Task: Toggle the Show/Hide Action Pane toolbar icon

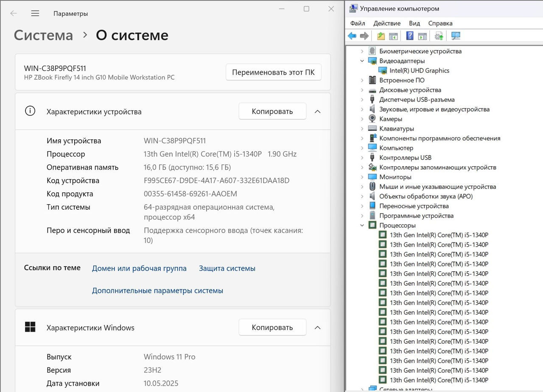Action: coord(422,36)
